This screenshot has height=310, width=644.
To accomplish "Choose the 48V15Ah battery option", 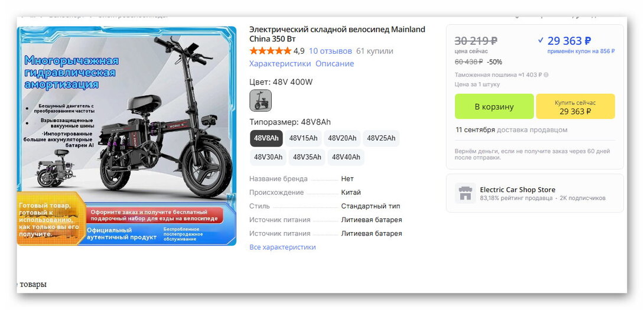I will tap(303, 138).
